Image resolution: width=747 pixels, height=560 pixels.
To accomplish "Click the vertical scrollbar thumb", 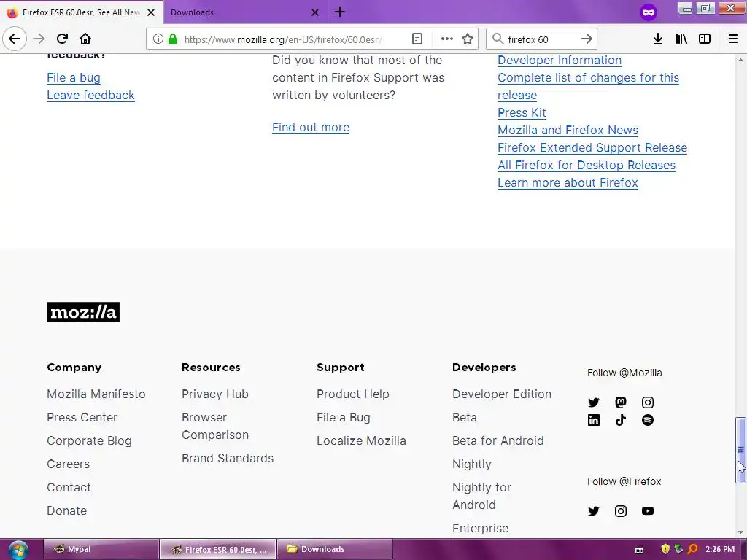I will click(740, 450).
